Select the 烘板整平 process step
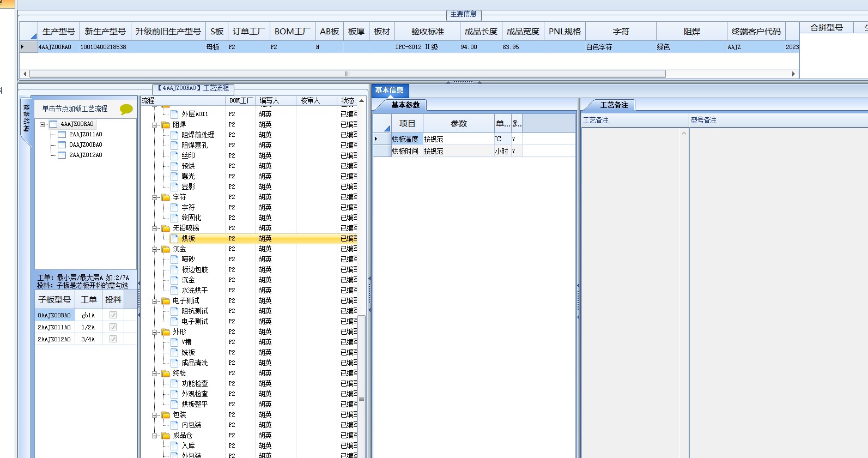Image resolution: width=868 pixels, height=458 pixels. click(x=195, y=404)
